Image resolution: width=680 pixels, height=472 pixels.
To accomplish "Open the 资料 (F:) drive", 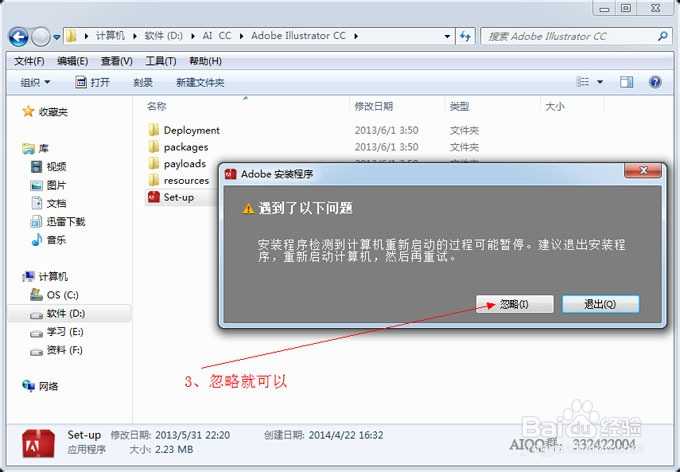I will 56,350.
